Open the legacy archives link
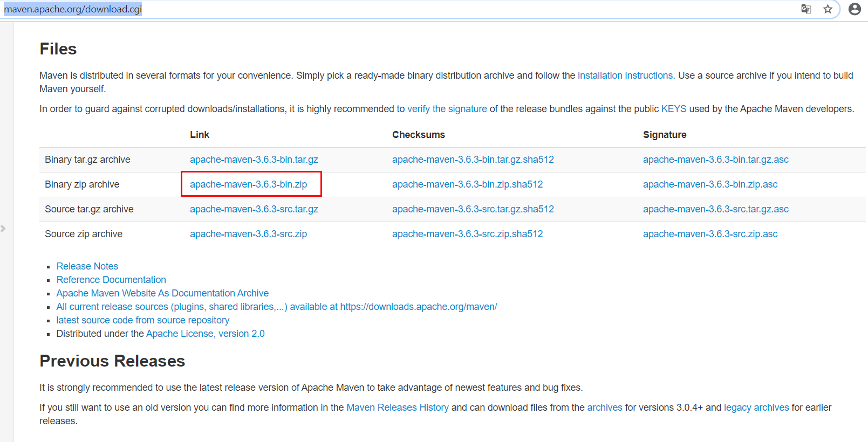 click(756, 408)
